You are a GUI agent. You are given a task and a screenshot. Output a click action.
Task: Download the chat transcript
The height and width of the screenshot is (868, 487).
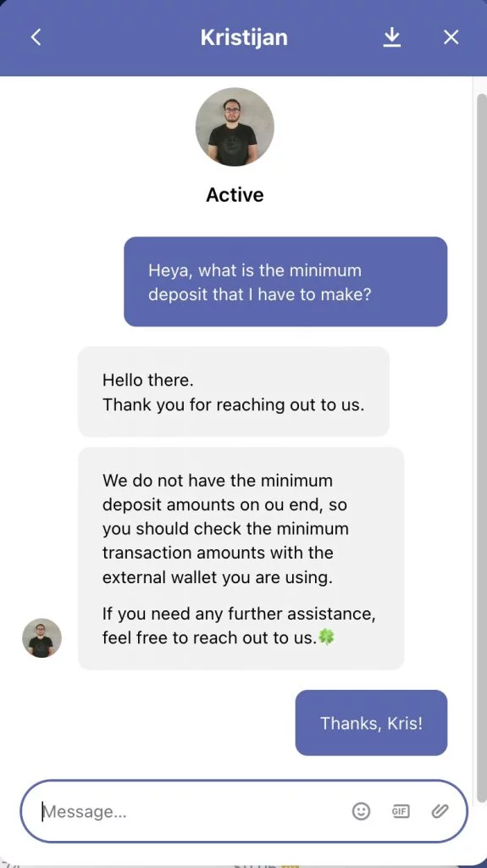[x=392, y=37]
